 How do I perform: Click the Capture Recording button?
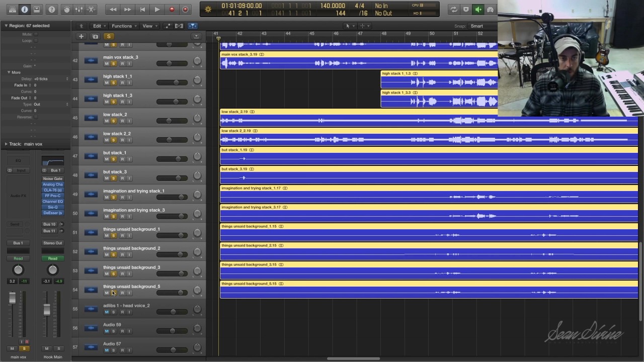pos(185,10)
